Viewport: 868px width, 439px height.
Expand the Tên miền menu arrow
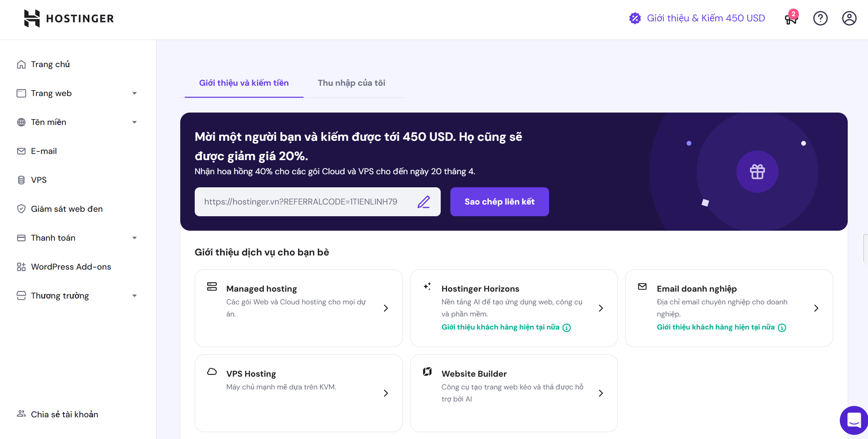tap(135, 122)
